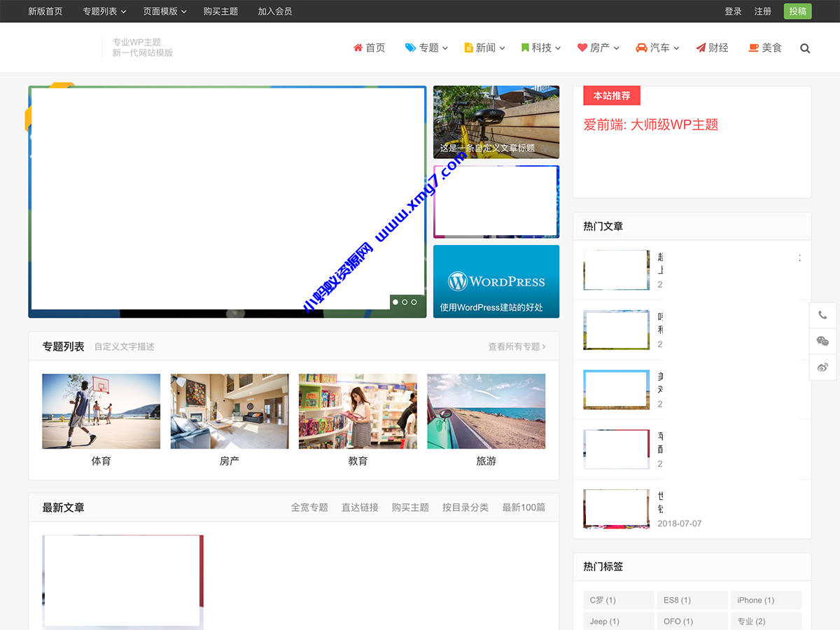Click the home icon next to 首页

[x=357, y=48]
